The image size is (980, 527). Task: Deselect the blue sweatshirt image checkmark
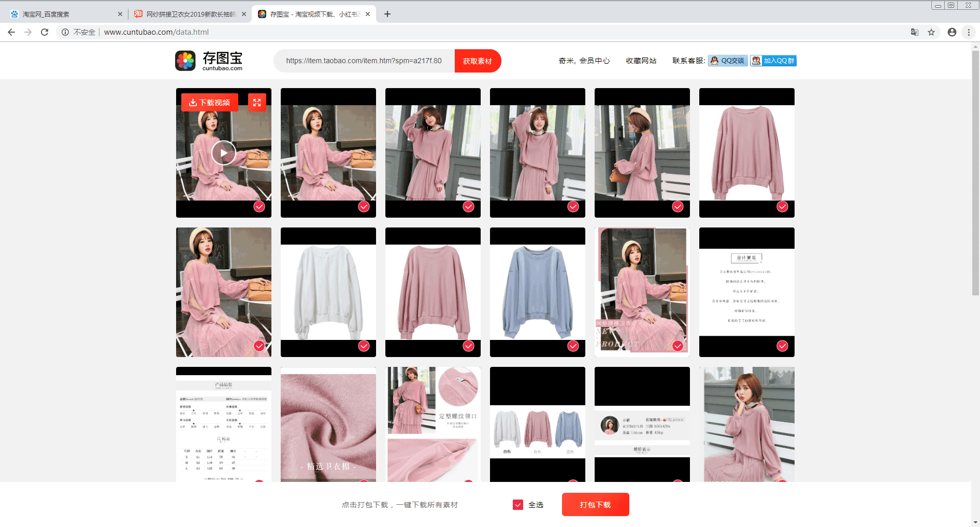(x=573, y=346)
